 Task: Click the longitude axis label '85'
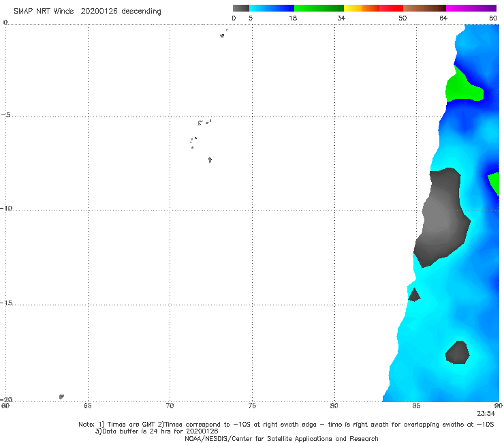416,406
